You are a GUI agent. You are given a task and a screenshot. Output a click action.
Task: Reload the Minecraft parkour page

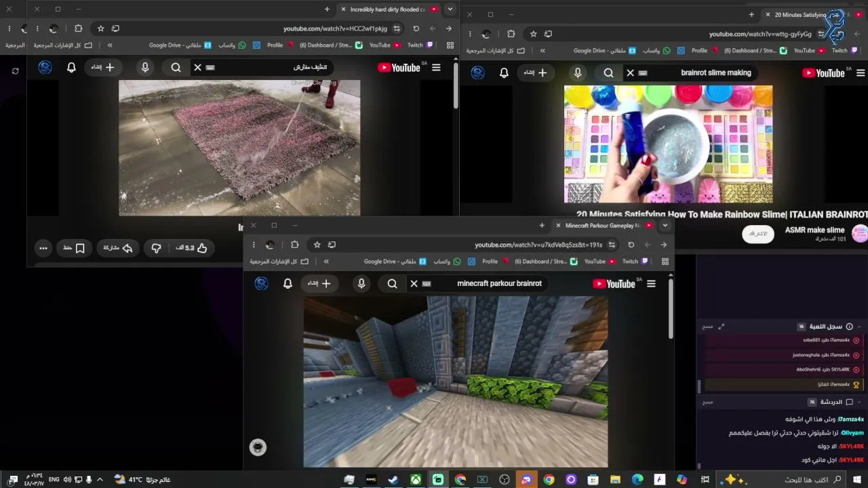[x=631, y=245]
